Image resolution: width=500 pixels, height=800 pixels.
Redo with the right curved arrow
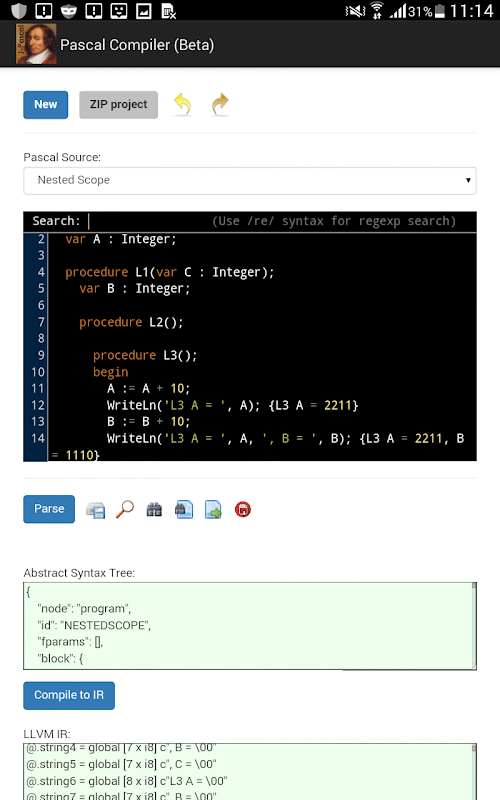(220, 105)
